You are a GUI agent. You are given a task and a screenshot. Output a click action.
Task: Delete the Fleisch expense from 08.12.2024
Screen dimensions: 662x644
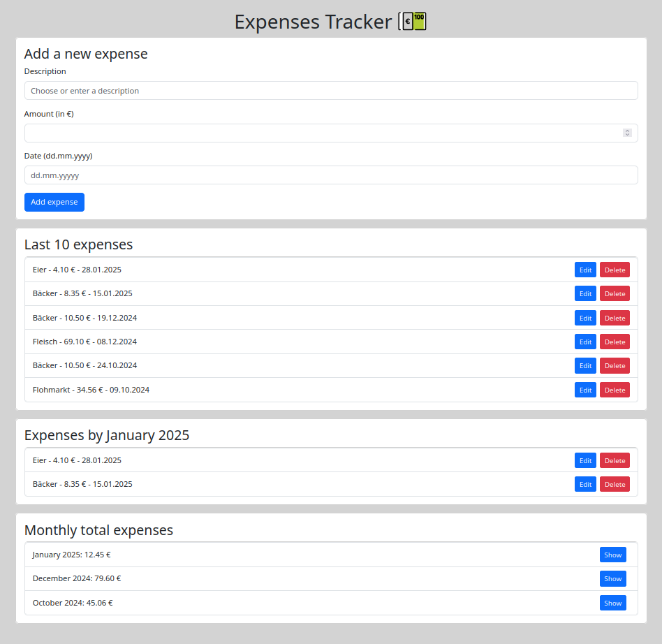615,342
